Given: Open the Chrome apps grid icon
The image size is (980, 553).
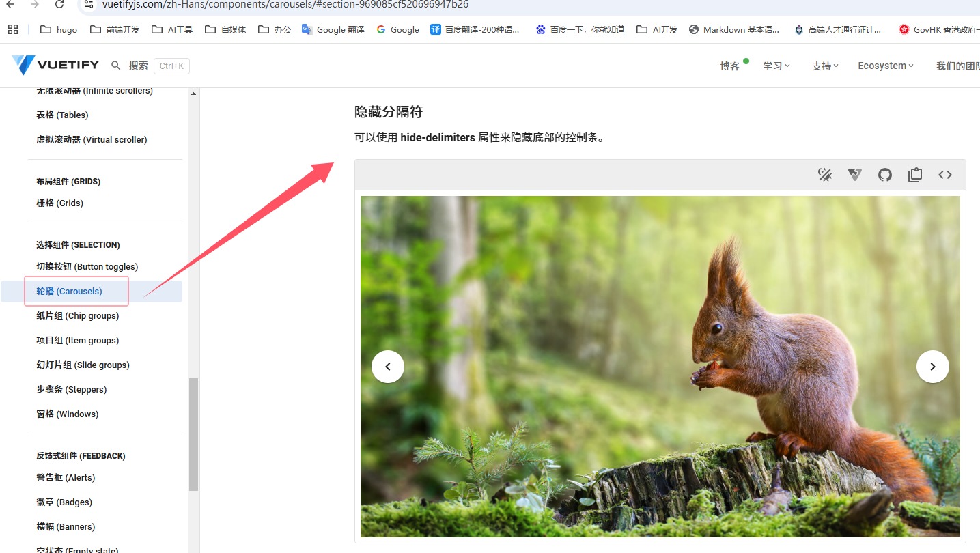Looking at the screenshot, I should (12, 29).
